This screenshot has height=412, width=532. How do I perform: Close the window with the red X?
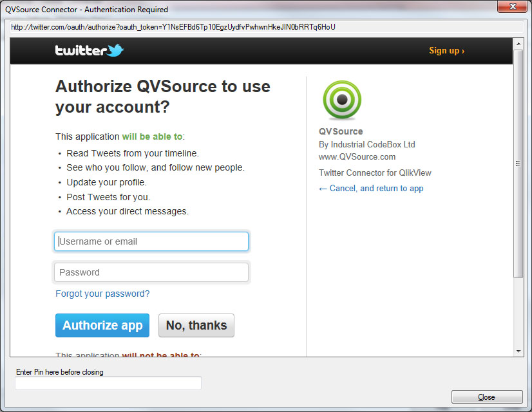coord(513,7)
